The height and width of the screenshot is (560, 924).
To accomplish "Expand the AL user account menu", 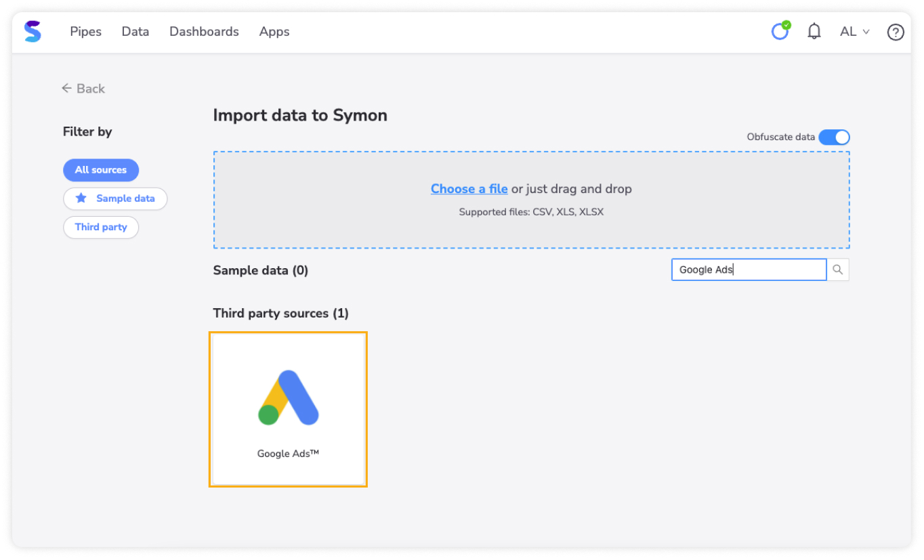I will [x=854, y=32].
